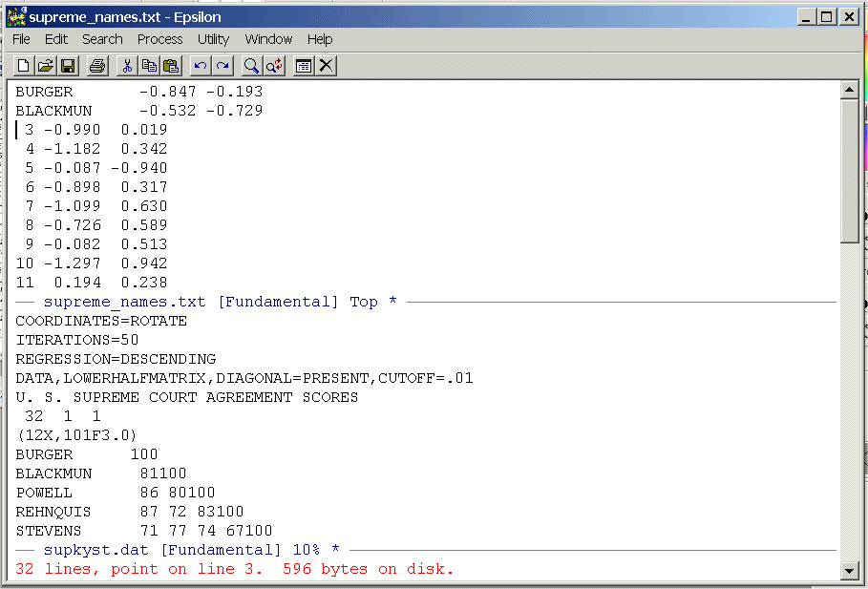Click the Copy toolbar icon
Viewport: 868px width, 589px height.
point(149,66)
